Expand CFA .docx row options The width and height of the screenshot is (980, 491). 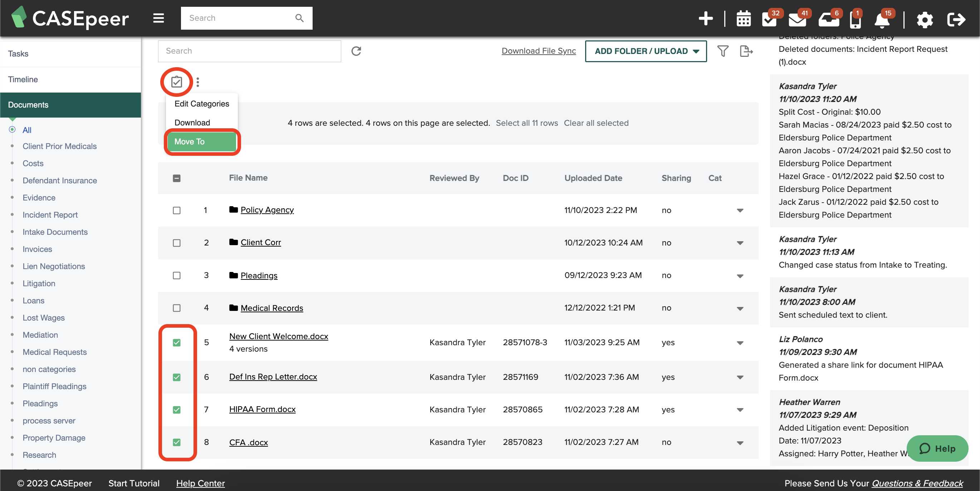point(740,443)
